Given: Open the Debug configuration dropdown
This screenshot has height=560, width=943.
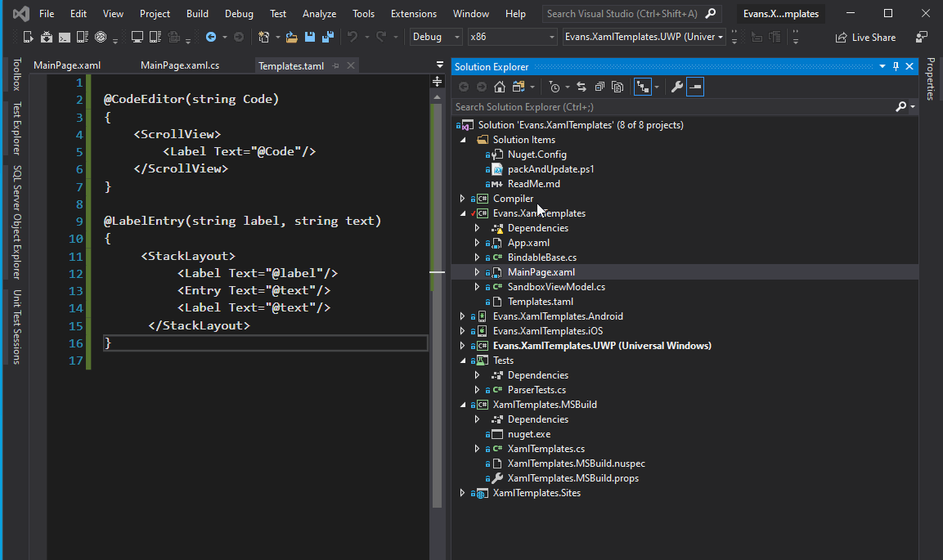Looking at the screenshot, I should click(435, 38).
